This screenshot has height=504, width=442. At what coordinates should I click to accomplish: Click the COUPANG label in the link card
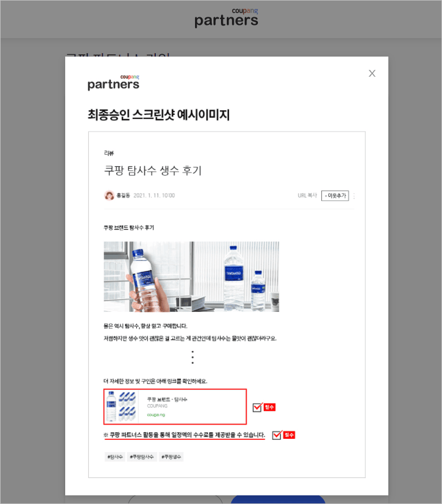(157, 406)
